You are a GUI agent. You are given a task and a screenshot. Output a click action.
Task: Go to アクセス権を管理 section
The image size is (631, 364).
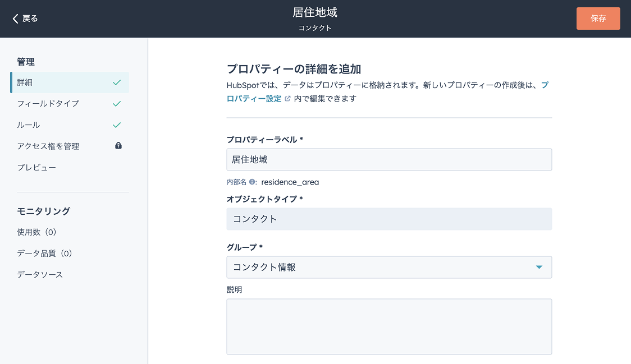click(x=48, y=146)
